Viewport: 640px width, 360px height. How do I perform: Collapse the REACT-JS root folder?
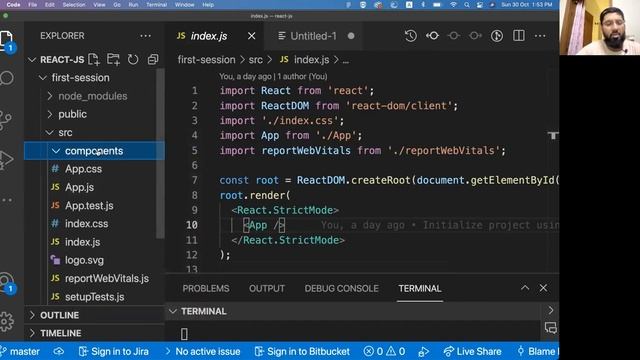click(32, 60)
